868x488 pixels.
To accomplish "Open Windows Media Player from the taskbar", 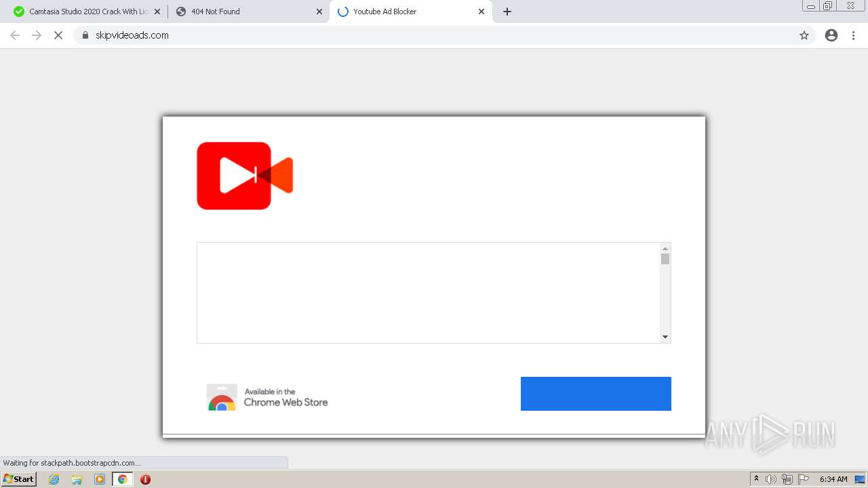I will pos(100,479).
